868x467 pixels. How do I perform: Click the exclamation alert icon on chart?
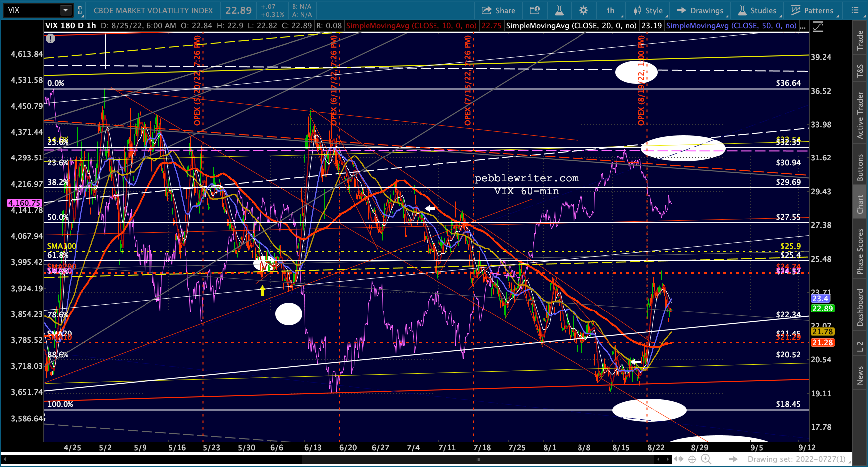click(51, 38)
